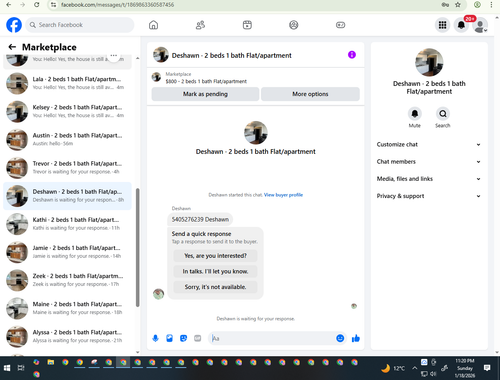Click the '5405276239 Deshawn' message bubble
500x380 pixels.
tap(200, 219)
